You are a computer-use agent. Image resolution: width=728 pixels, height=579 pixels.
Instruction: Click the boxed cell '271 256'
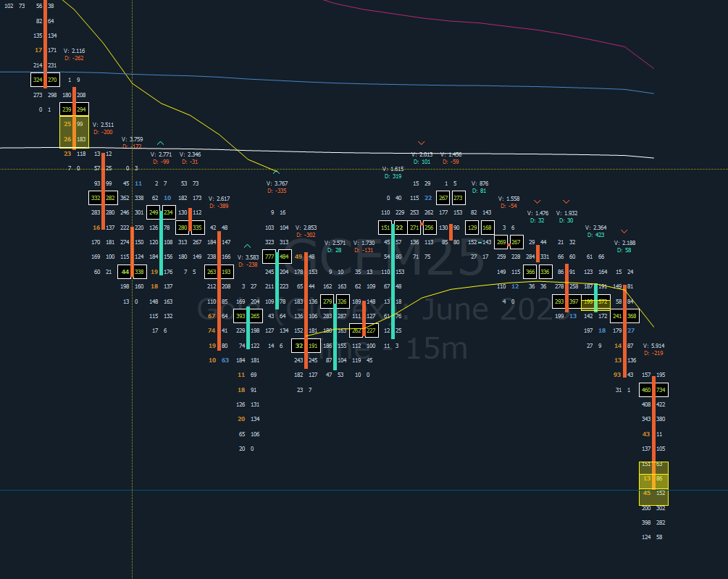[x=422, y=228]
